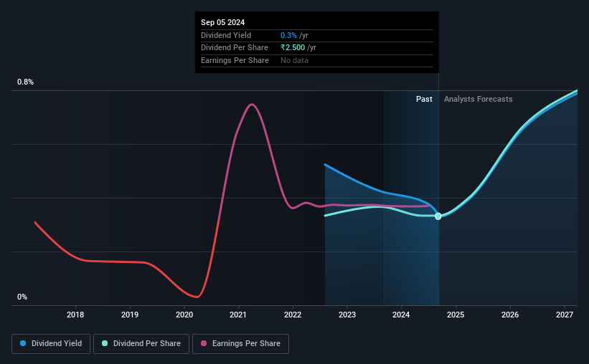Click the 'Past' region label
This screenshot has height=364, width=589.
click(x=424, y=99)
